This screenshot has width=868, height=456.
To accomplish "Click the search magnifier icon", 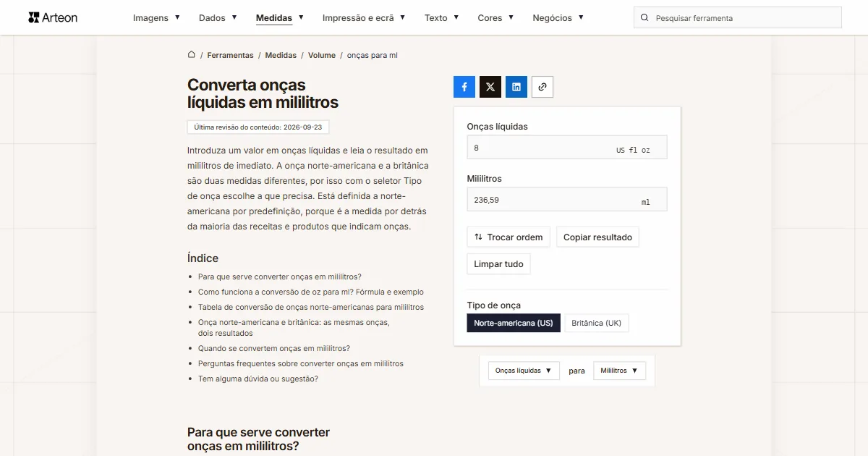I will [644, 18].
